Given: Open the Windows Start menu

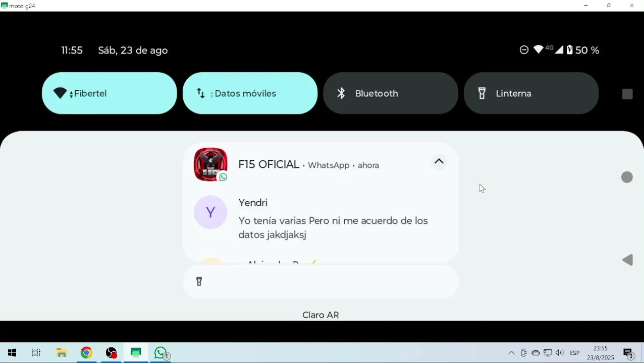Looking at the screenshot, I should 12,353.
